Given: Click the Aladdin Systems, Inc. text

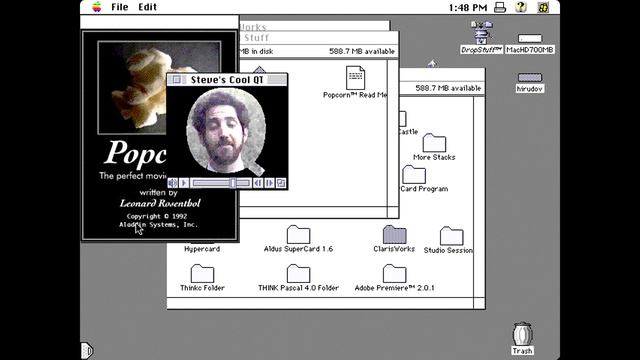Looking at the screenshot, I should 158,225.
